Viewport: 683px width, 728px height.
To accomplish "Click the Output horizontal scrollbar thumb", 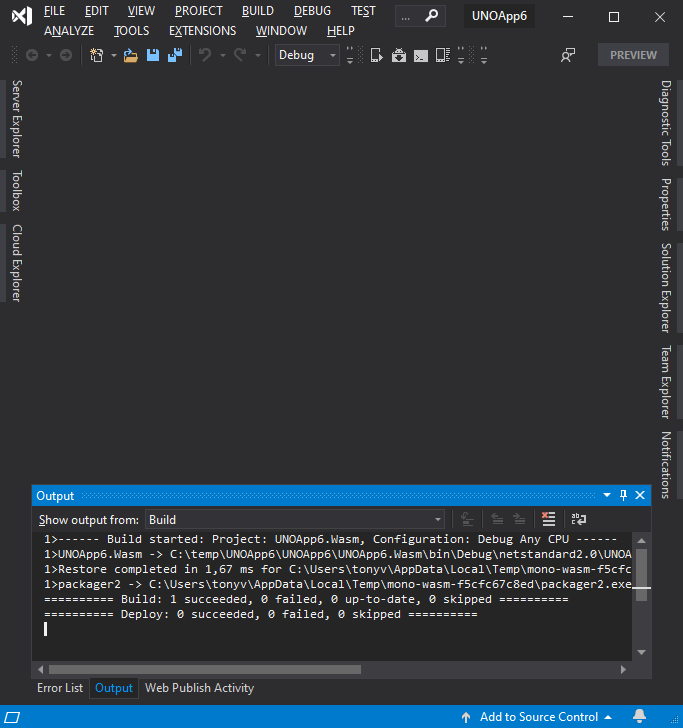I will click(205, 670).
